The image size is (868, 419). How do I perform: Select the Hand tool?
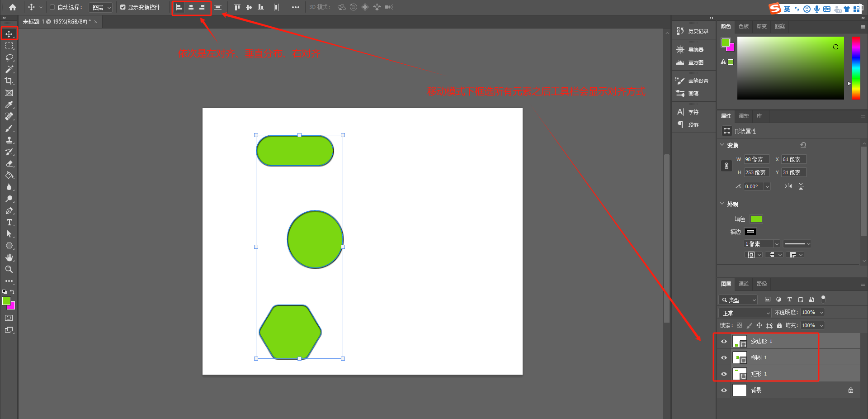pyautogui.click(x=9, y=257)
